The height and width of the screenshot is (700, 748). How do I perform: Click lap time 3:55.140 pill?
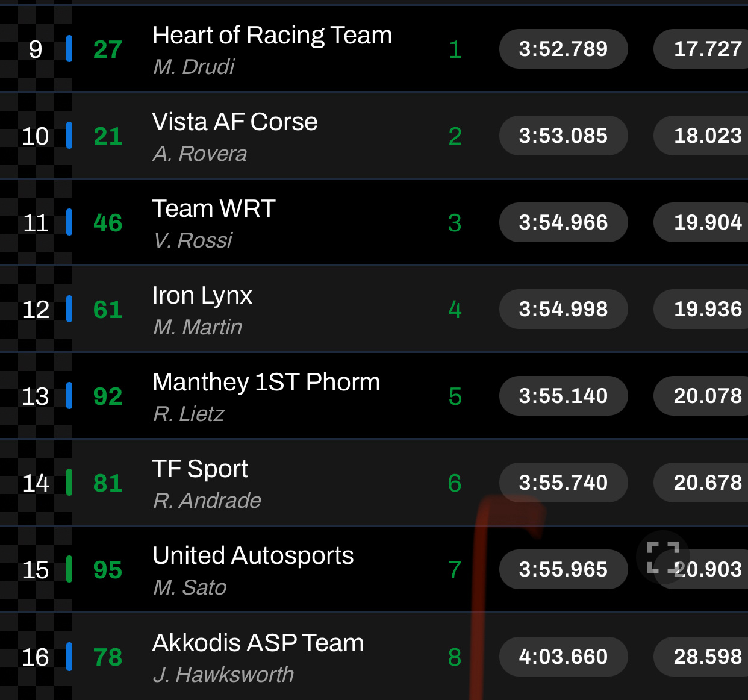[564, 396]
